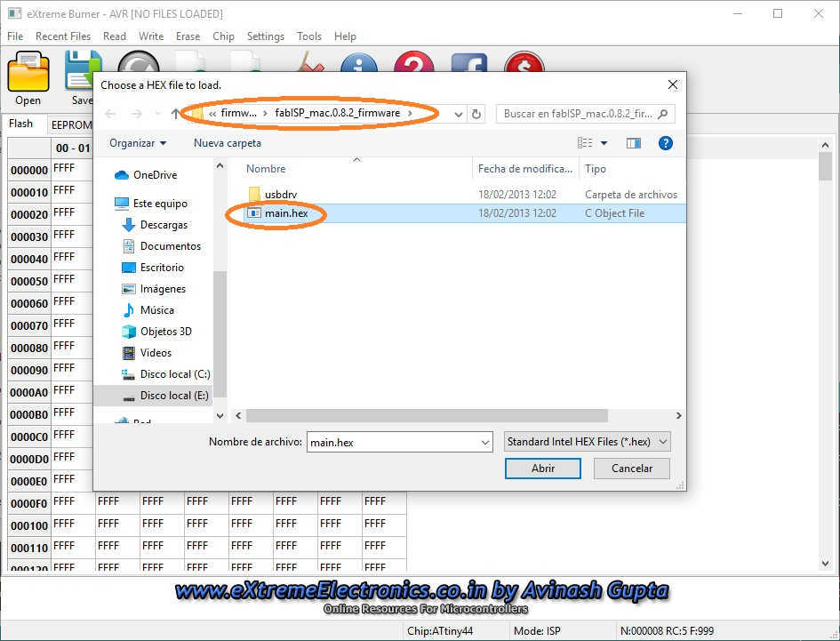The image size is (840, 641).
Task: Select Disco local (C:) drive
Action: tap(166, 374)
